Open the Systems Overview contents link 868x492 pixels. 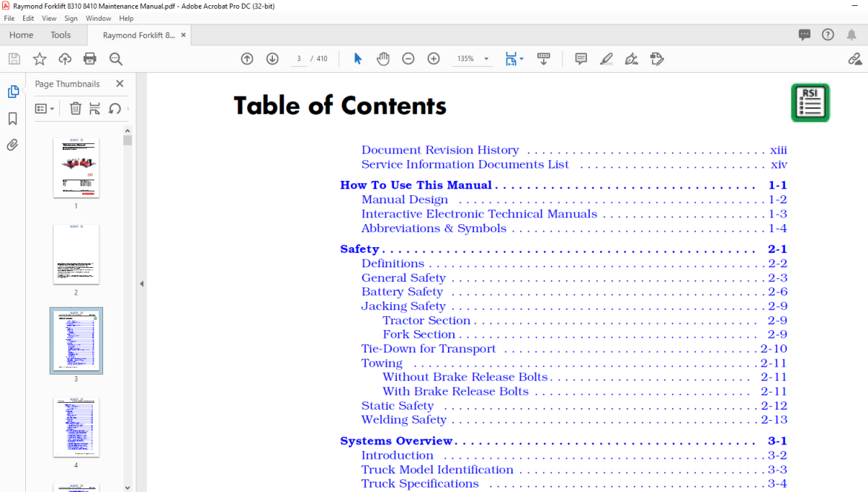[396, 441]
